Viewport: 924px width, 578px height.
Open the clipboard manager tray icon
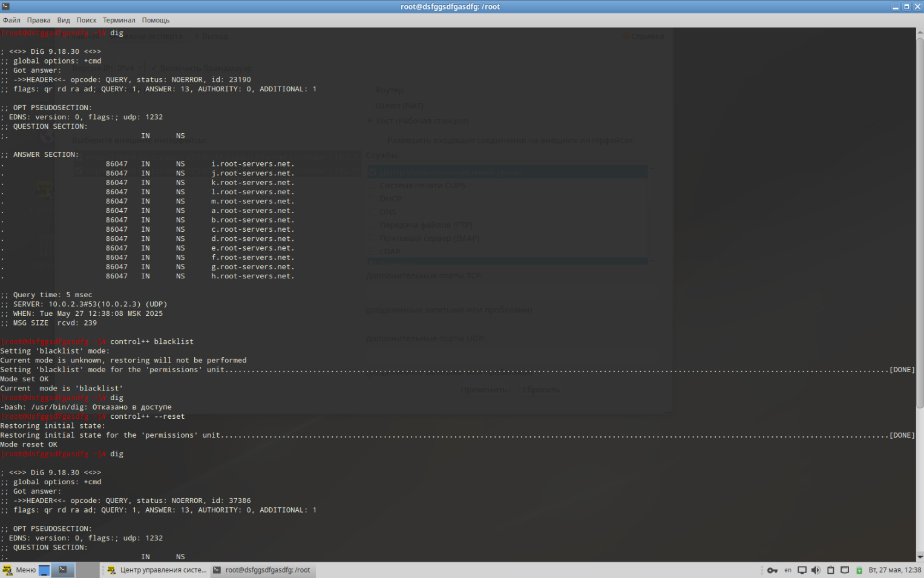[x=831, y=570]
